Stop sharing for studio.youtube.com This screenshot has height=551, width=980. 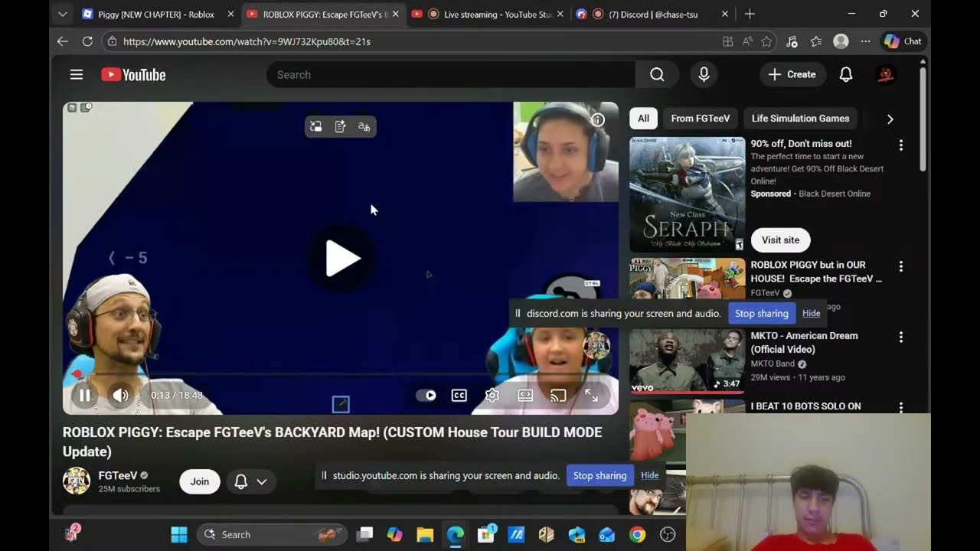pyautogui.click(x=599, y=475)
